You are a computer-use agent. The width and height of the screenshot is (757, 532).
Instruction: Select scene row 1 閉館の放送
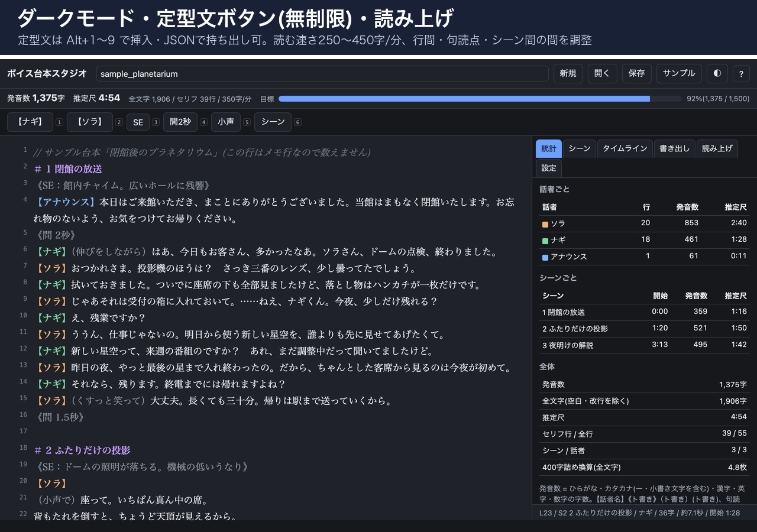[645, 312]
